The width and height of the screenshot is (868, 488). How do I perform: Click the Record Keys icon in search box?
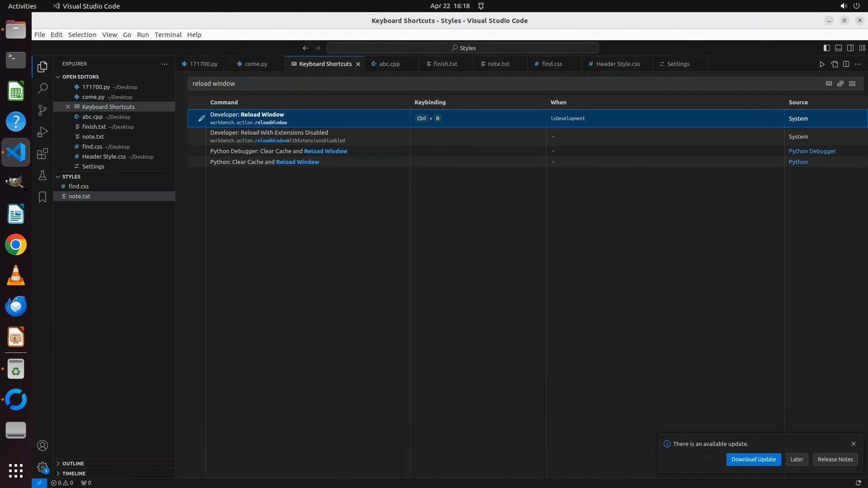point(829,84)
